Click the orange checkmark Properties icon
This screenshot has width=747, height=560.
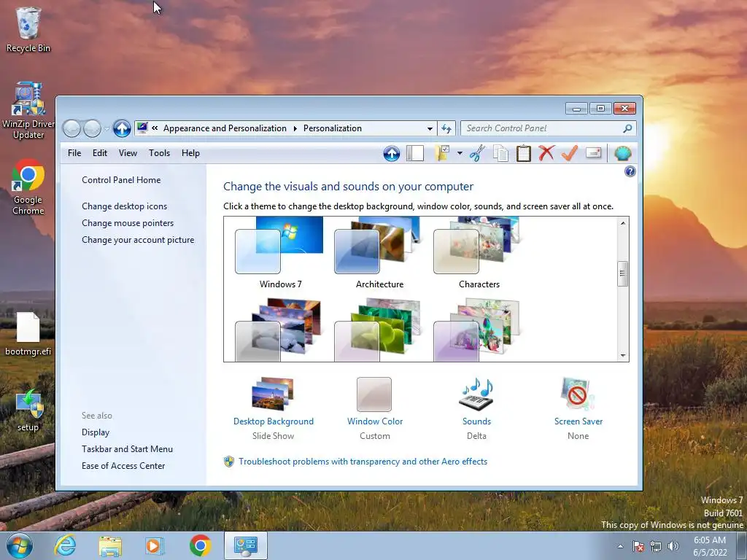pos(570,153)
